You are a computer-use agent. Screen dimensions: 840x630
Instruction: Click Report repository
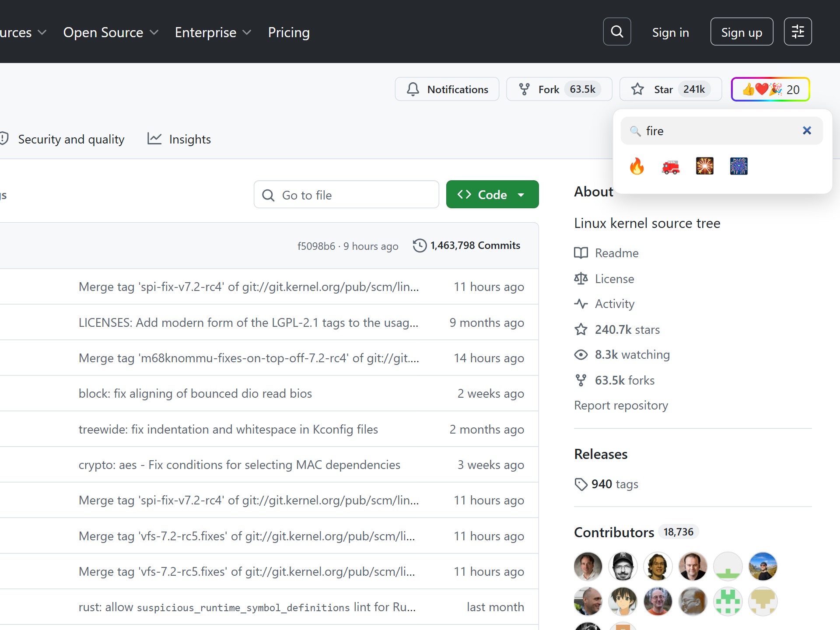[621, 405]
